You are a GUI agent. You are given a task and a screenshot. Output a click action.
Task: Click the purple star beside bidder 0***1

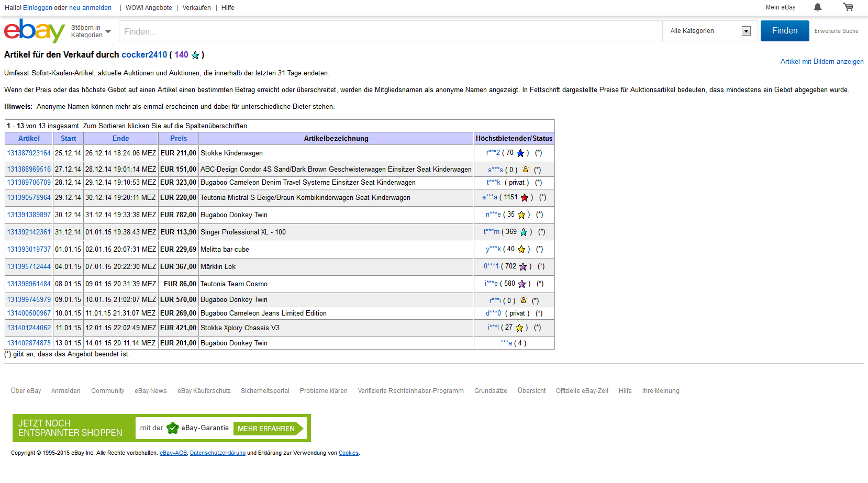(523, 266)
